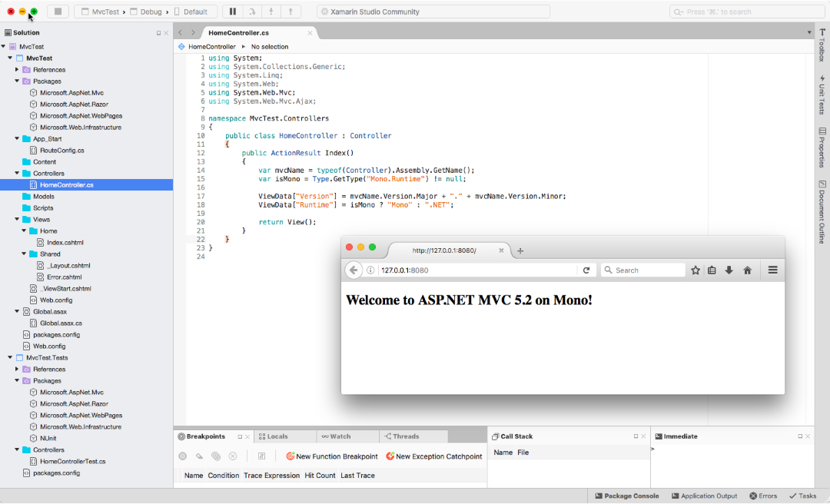Show the Errors pad
The width and height of the screenshot is (830, 504).
click(x=763, y=496)
